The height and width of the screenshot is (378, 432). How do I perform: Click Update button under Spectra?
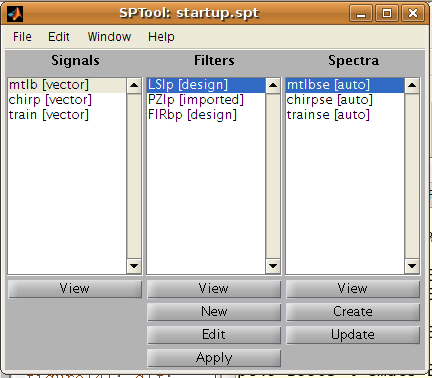(x=353, y=335)
